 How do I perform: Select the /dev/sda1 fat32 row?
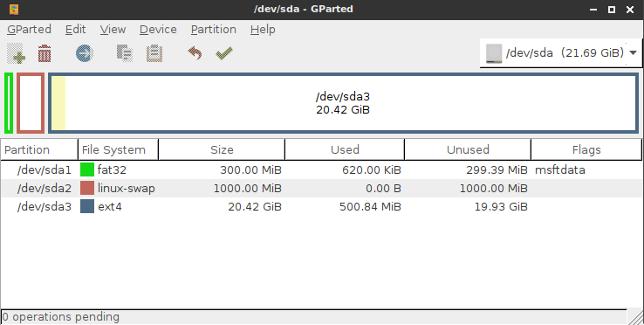[x=321, y=169]
